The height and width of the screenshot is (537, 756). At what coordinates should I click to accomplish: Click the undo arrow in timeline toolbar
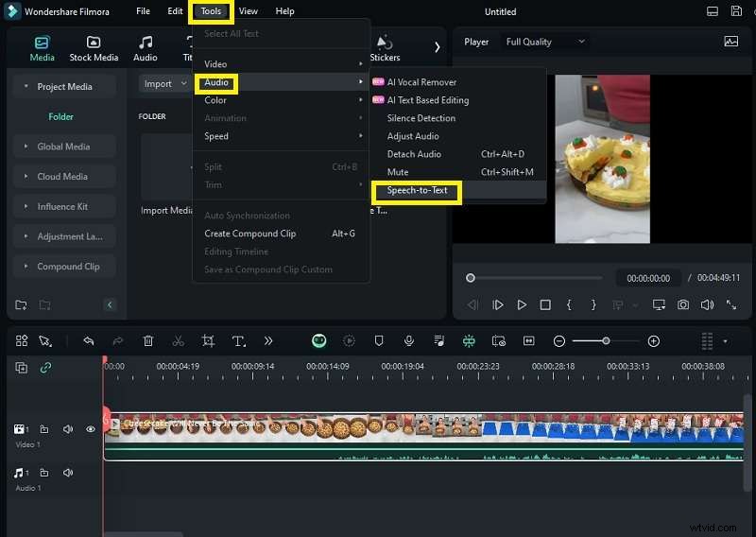(x=88, y=341)
